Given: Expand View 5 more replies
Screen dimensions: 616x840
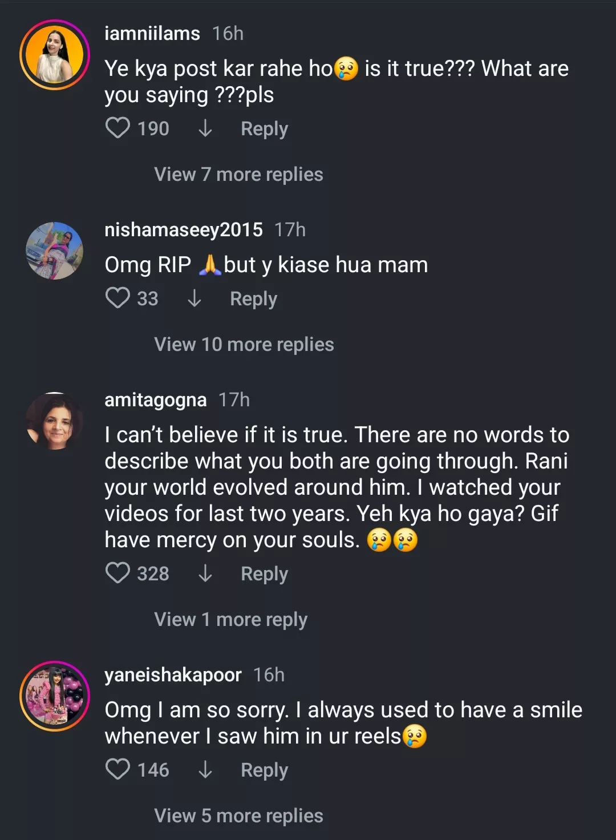Looking at the screenshot, I should click(238, 815).
